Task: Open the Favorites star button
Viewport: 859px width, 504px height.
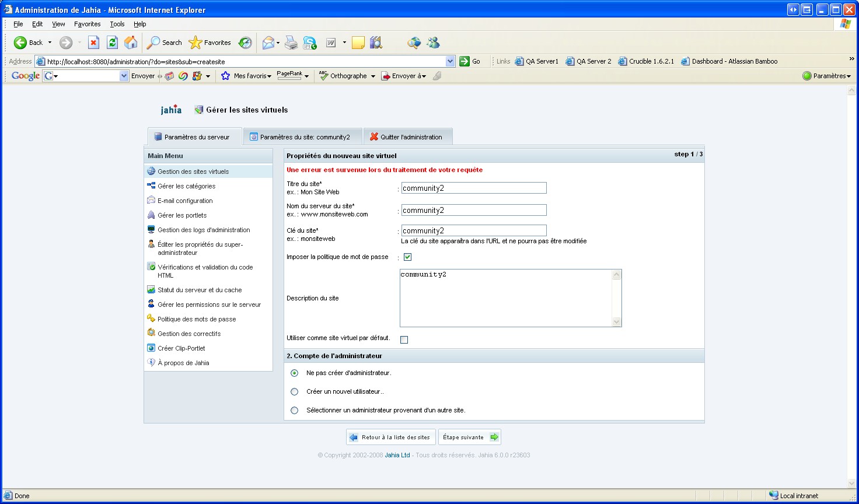Action: point(210,43)
